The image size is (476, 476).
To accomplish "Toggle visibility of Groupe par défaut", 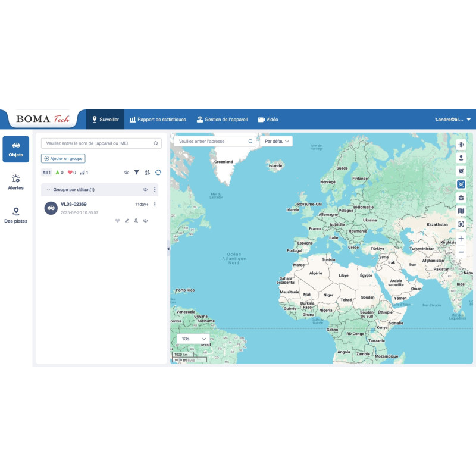I will (x=145, y=190).
